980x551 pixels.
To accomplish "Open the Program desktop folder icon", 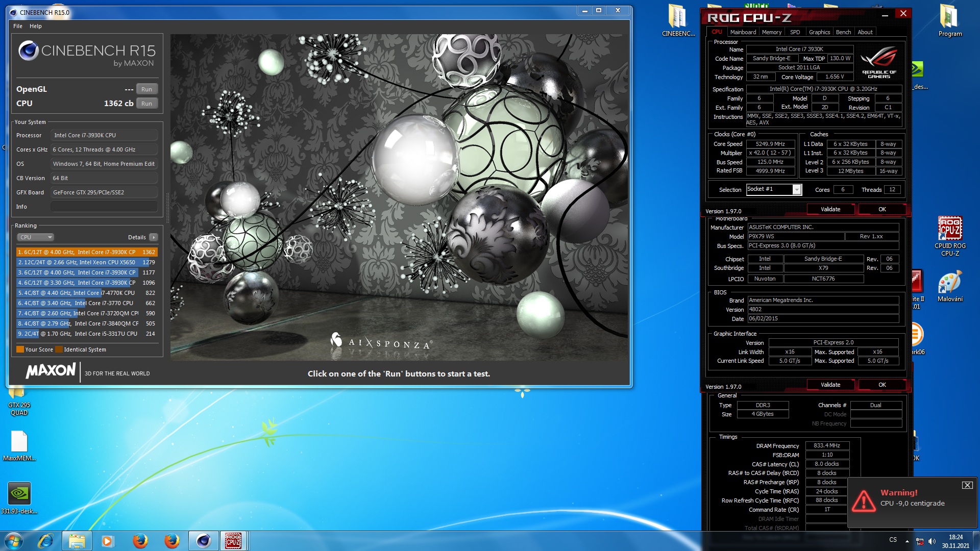I will coord(949,20).
